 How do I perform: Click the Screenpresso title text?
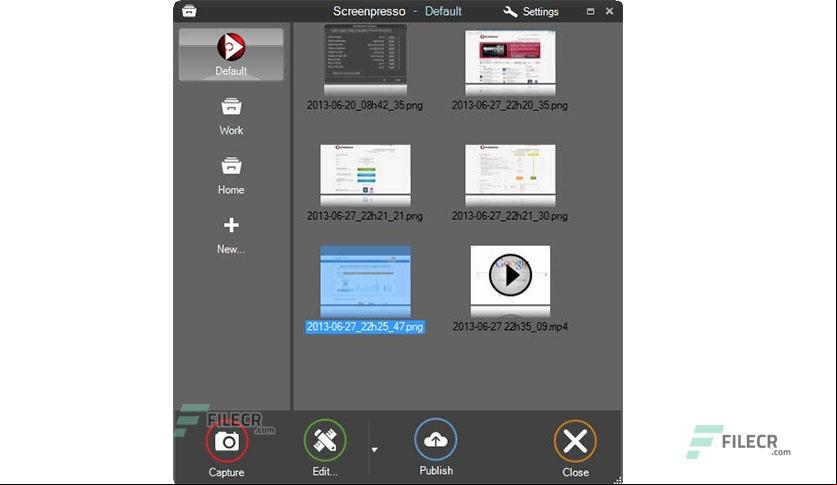tap(369, 11)
